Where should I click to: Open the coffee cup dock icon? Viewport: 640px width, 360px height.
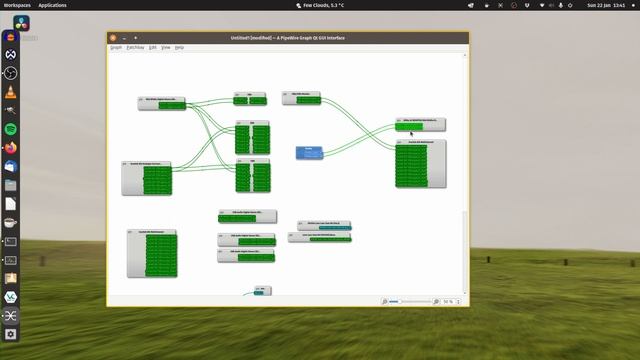click(11, 222)
